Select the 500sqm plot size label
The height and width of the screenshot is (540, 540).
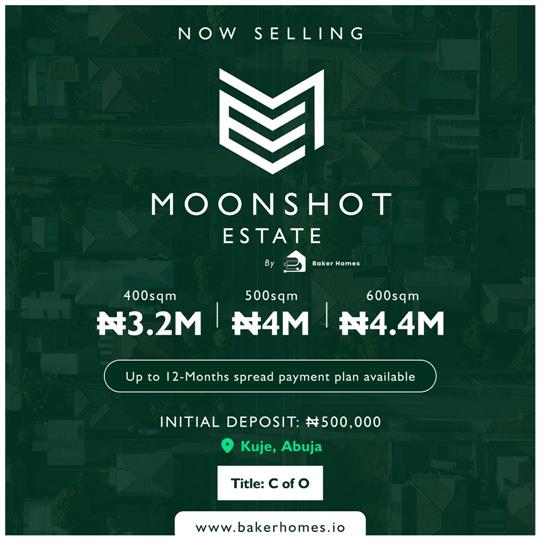coord(271,296)
